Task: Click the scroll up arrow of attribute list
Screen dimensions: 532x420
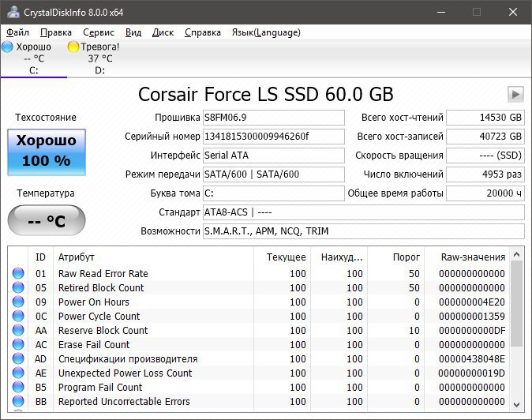Action: pyautogui.click(x=517, y=254)
